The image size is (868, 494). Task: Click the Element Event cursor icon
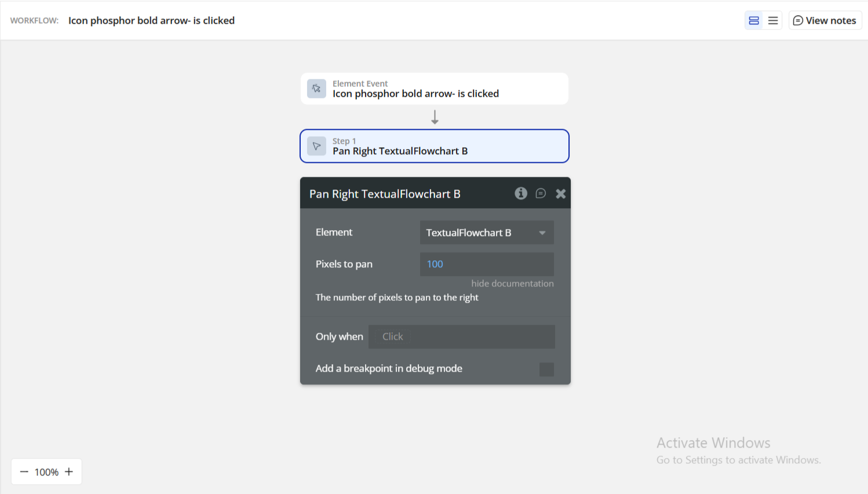[316, 89]
